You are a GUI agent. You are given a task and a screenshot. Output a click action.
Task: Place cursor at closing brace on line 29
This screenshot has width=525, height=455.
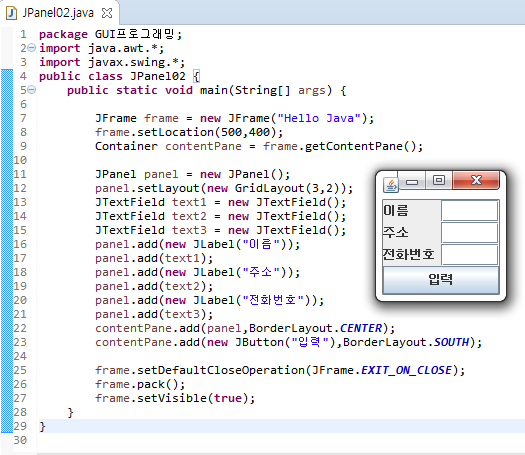click(42, 426)
